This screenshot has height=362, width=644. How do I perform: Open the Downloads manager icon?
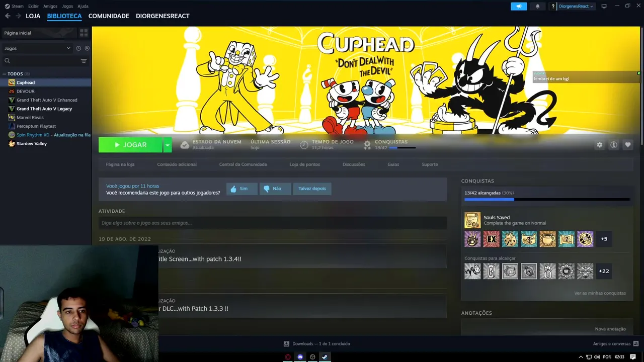[286, 344]
